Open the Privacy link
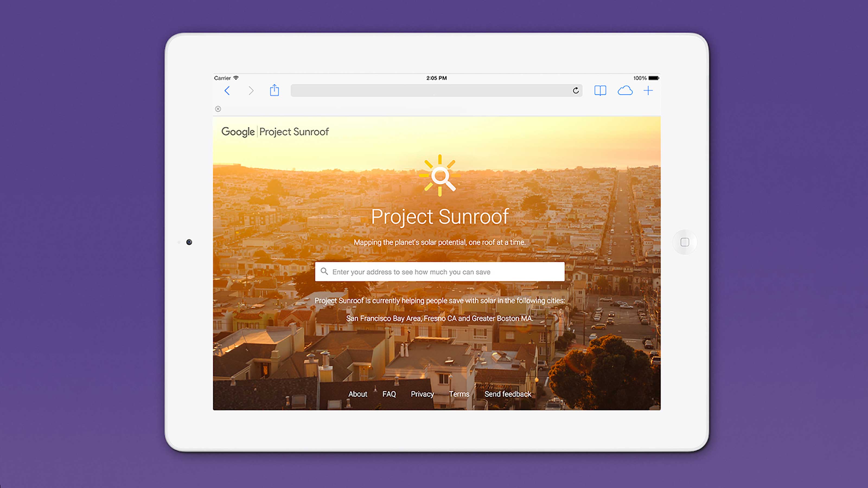The height and width of the screenshot is (488, 868). point(422,394)
